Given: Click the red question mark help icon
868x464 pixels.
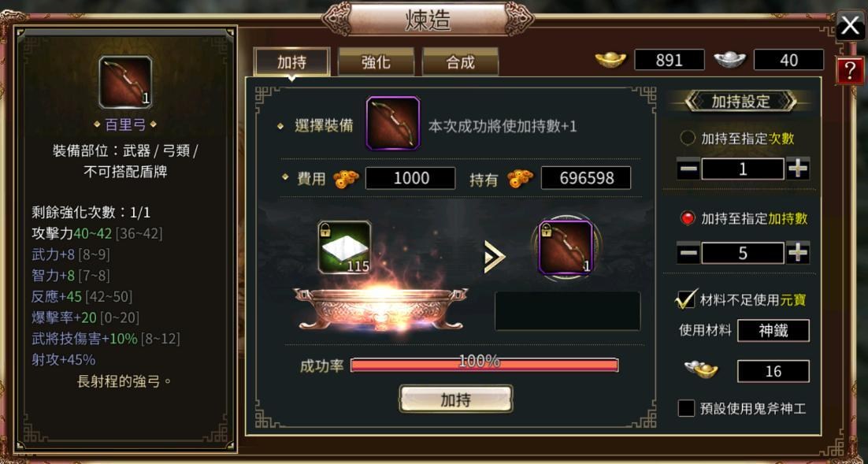Looking at the screenshot, I should point(849,72).
